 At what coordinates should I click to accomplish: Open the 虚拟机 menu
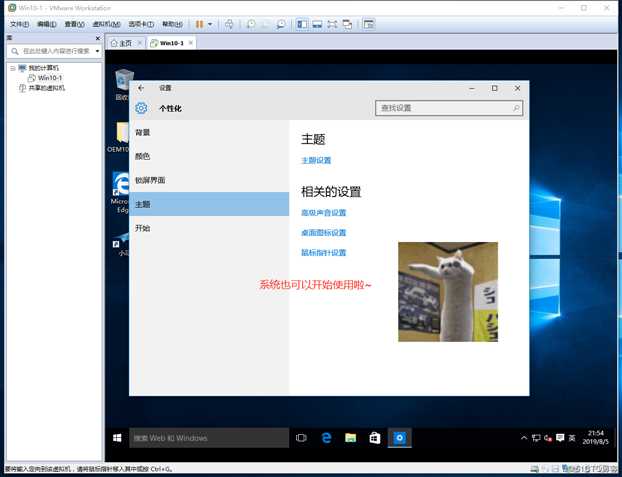pyautogui.click(x=106, y=25)
